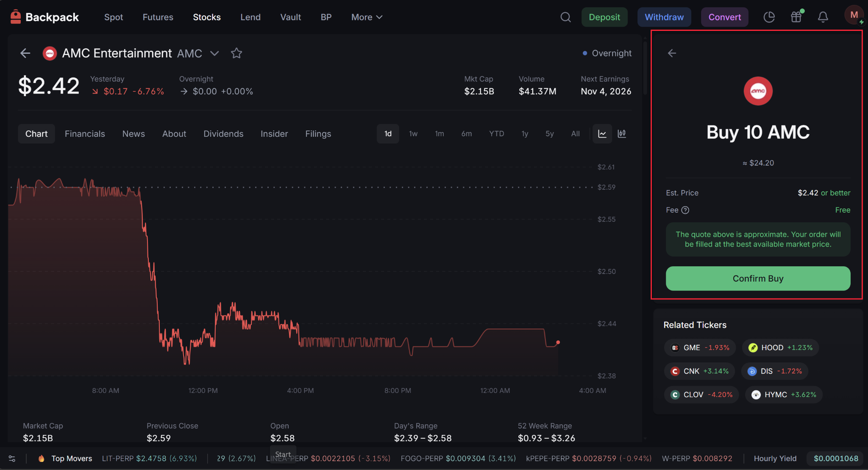868x470 pixels.
Task: Expand the More navigation menu
Action: point(367,17)
